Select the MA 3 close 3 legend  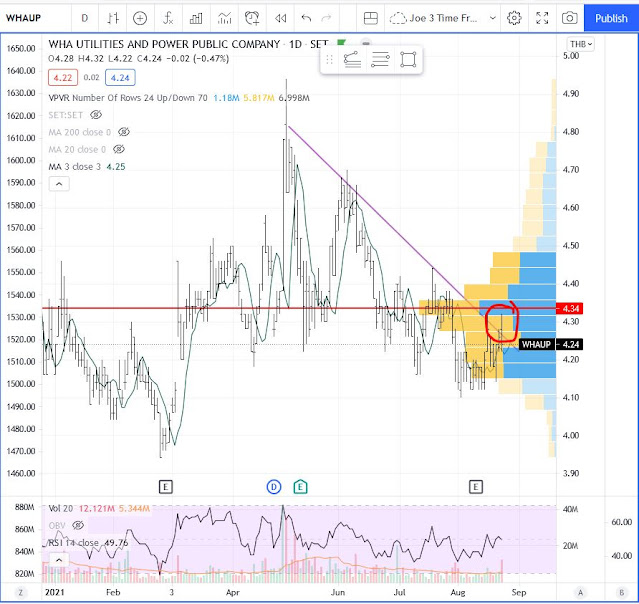(75, 167)
